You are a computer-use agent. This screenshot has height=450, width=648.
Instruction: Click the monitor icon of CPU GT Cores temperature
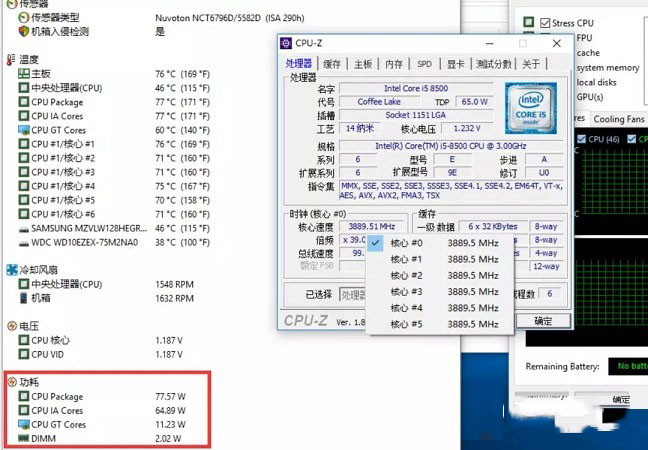pos(24,130)
